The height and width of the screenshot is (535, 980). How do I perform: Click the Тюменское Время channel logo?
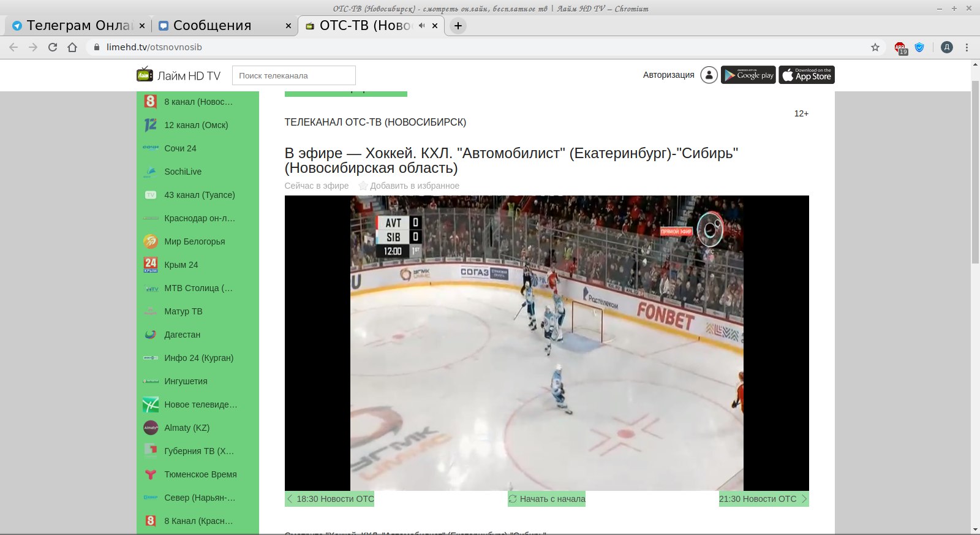tap(151, 474)
